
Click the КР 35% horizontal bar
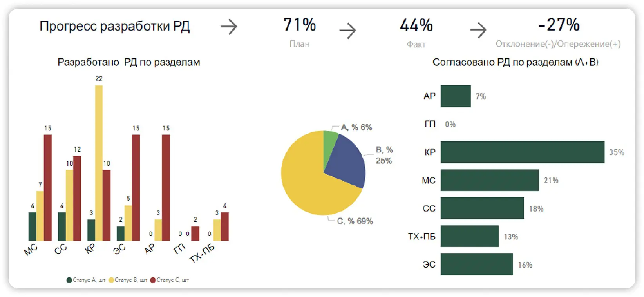[x=522, y=152]
